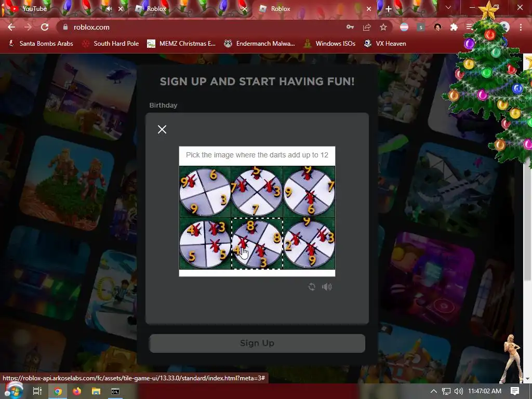532x399 pixels.
Task: Switch to Chrome on the taskbar
Action: click(x=58, y=392)
